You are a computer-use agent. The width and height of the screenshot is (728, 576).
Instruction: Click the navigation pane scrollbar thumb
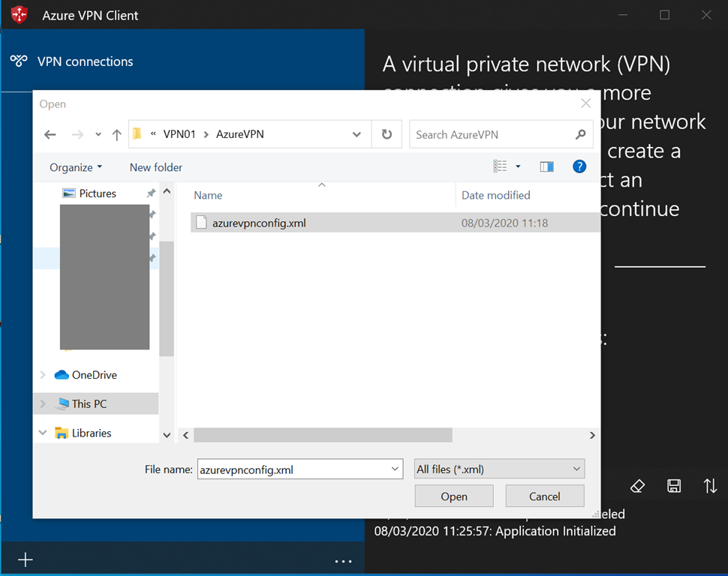tap(166, 298)
